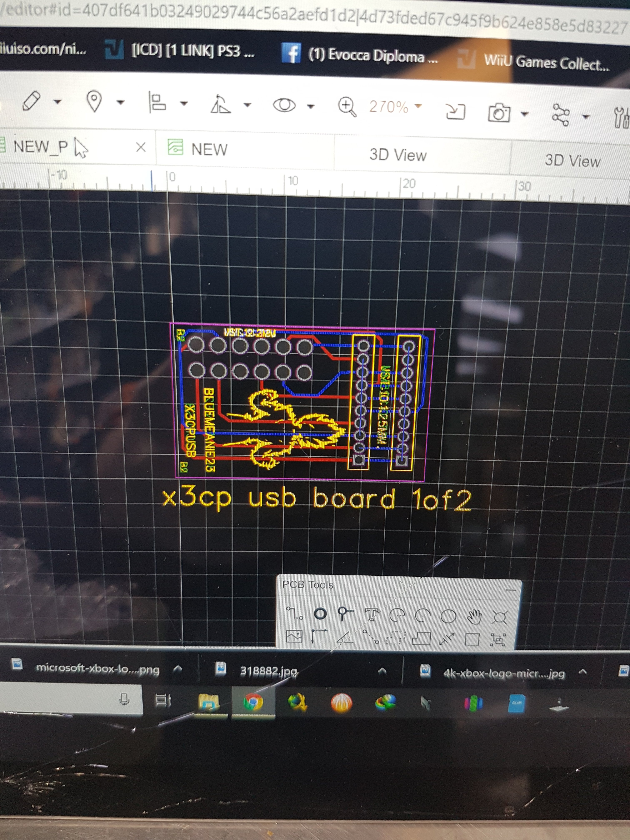Click the rotate and flip toolbar icon
630x840 pixels.
point(220,104)
